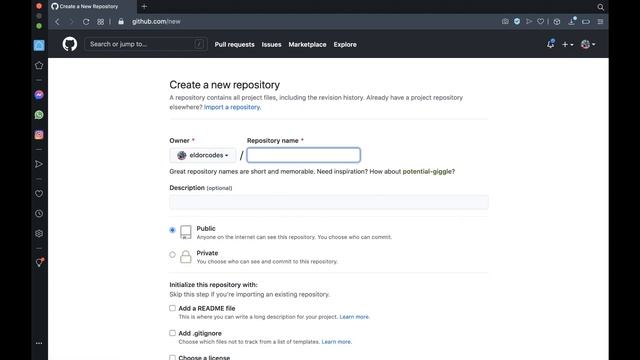Open My Flow arrow icon in sidebar
This screenshot has height=360, width=640.
[x=39, y=164]
